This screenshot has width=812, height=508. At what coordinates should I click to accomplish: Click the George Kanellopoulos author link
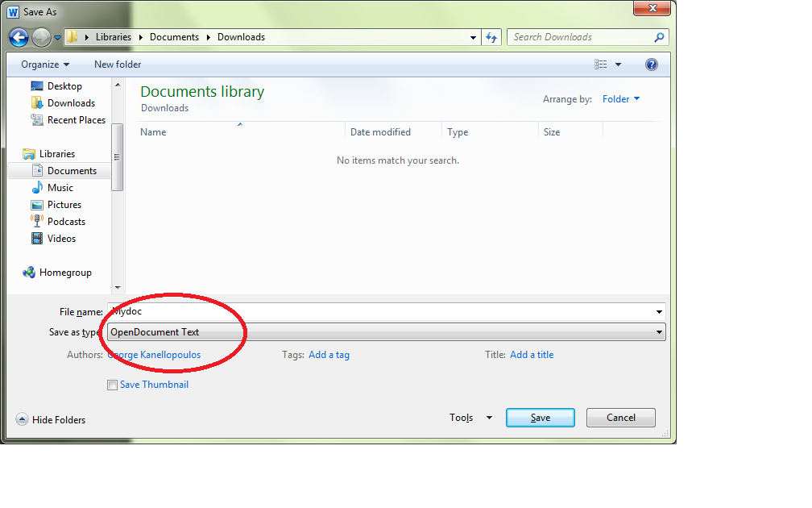click(x=155, y=355)
